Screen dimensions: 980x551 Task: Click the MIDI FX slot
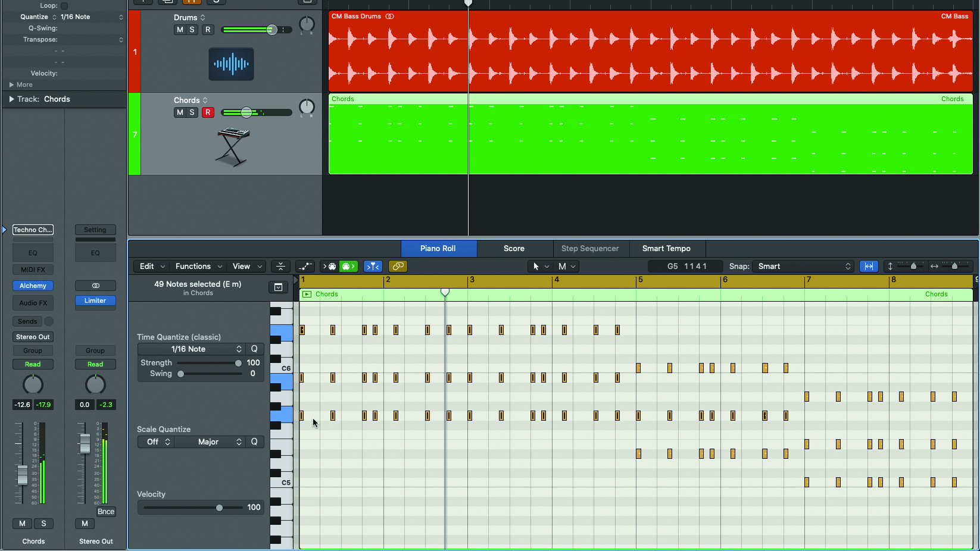click(33, 270)
